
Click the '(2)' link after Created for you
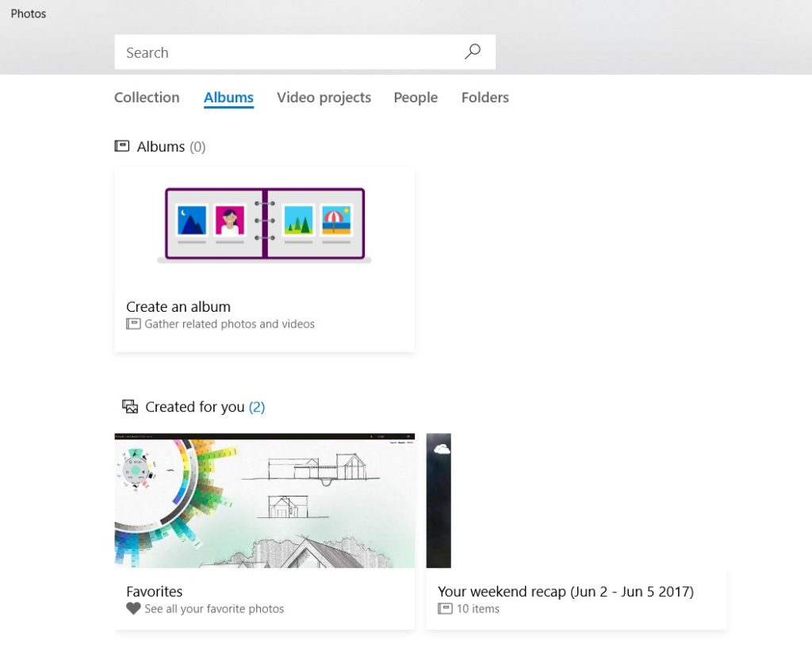tap(257, 406)
